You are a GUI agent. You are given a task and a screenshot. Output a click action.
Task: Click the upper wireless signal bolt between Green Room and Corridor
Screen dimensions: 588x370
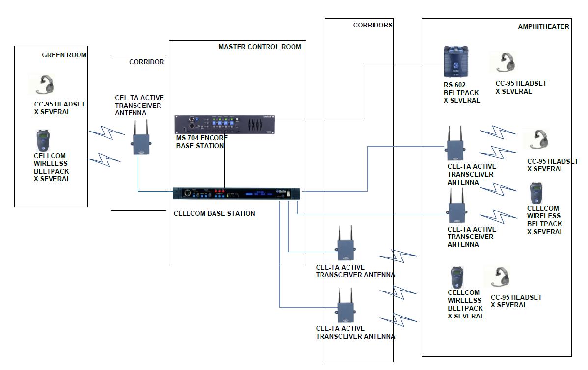[x=107, y=132]
